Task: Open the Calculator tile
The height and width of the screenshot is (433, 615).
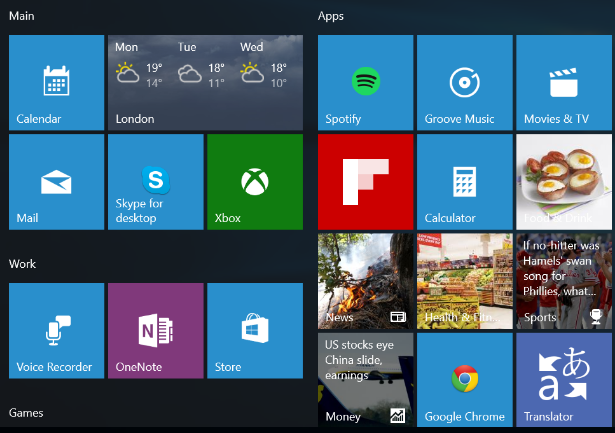Action: (465, 182)
